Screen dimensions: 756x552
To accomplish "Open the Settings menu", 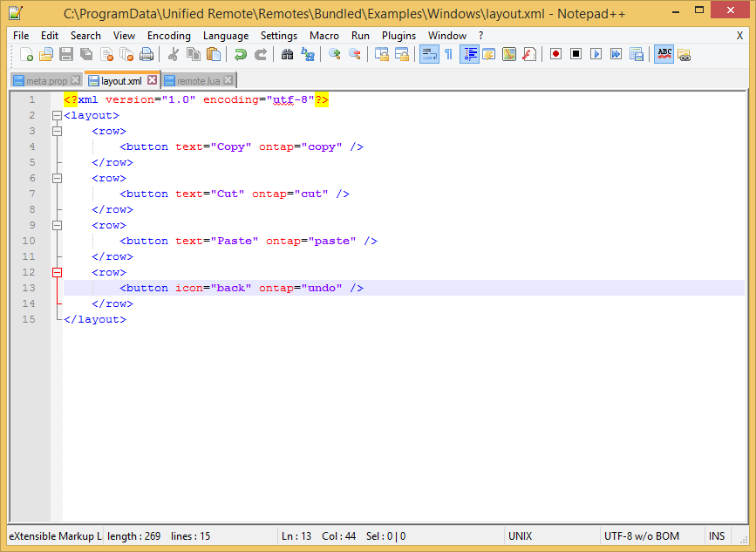I will 279,36.
